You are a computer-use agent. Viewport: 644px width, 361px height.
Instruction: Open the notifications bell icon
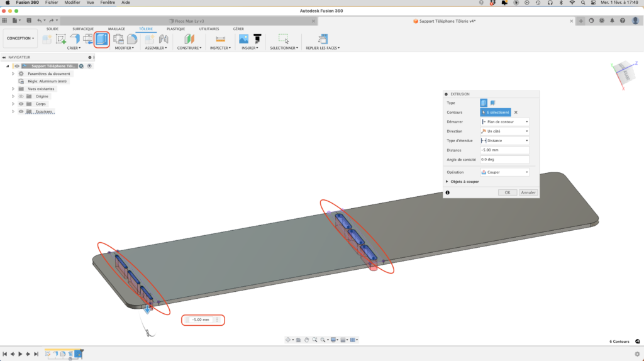[612, 21]
